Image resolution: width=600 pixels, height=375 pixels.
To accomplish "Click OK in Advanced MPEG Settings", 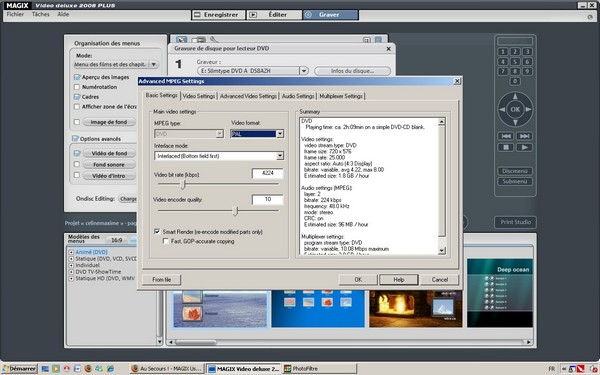I will point(358,280).
